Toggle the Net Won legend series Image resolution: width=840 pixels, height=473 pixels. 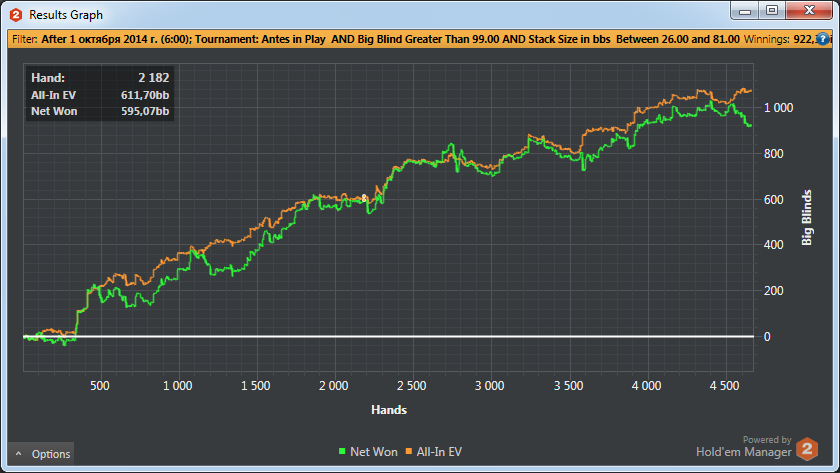point(368,452)
